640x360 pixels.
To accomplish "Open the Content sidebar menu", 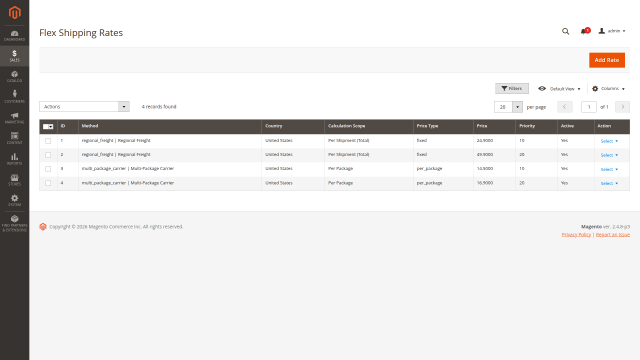I will coord(14,138).
